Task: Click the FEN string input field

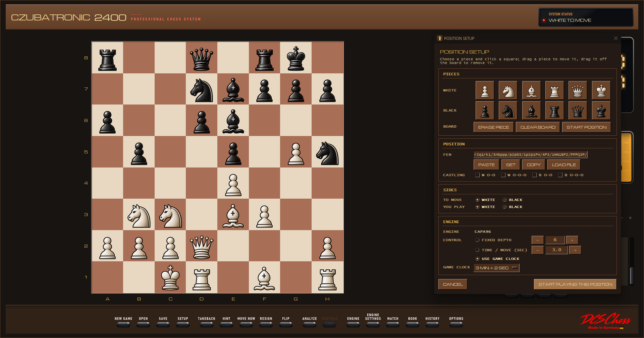Action: [x=530, y=154]
